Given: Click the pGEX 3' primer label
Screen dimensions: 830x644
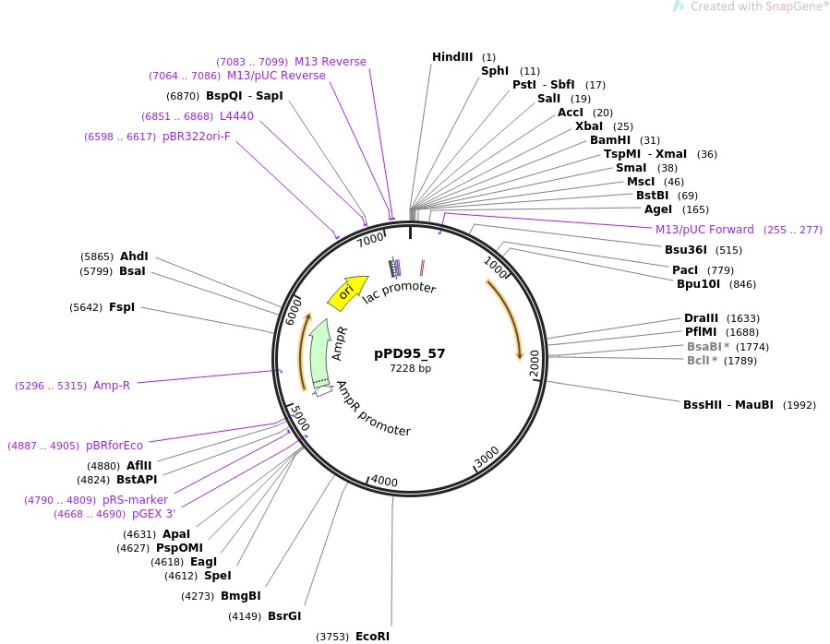Looking at the screenshot, I should pos(152,514).
